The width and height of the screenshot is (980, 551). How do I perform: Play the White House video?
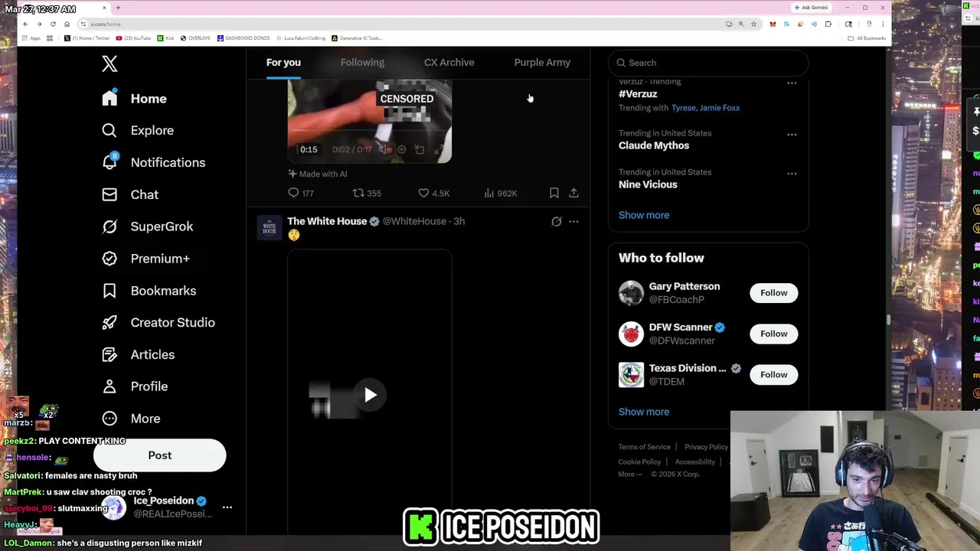[370, 395]
